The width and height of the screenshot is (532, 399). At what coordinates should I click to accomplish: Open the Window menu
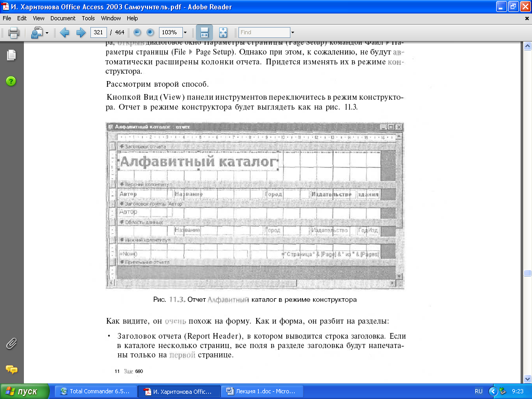[111, 18]
